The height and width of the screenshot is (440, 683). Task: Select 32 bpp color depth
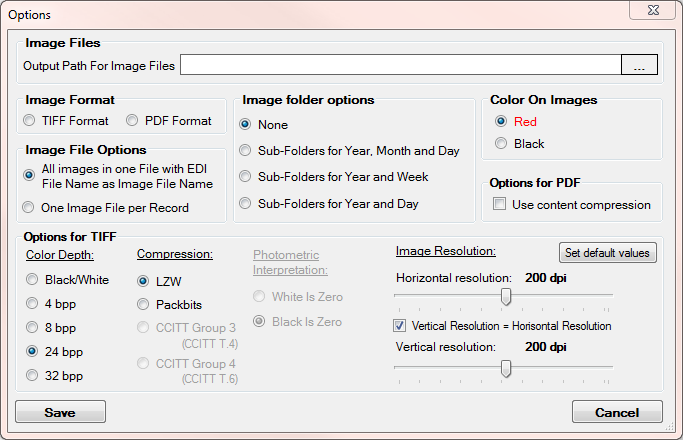point(34,376)
